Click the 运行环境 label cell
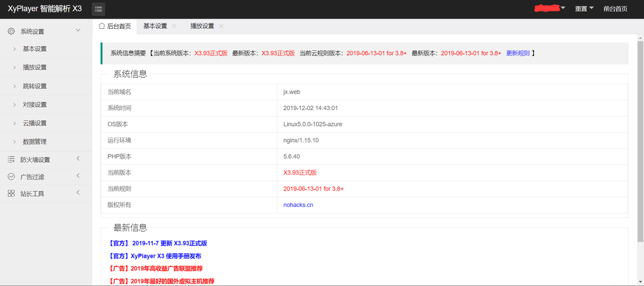This screenshot has width=644, height=286. (189, 141)
